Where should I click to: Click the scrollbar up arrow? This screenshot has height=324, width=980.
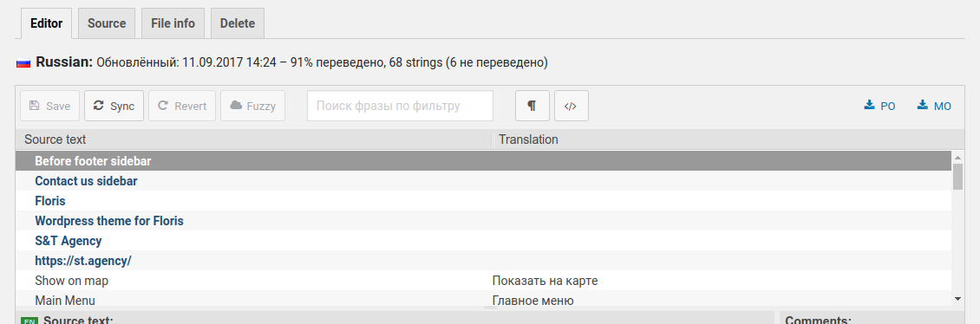coord(957,158)
